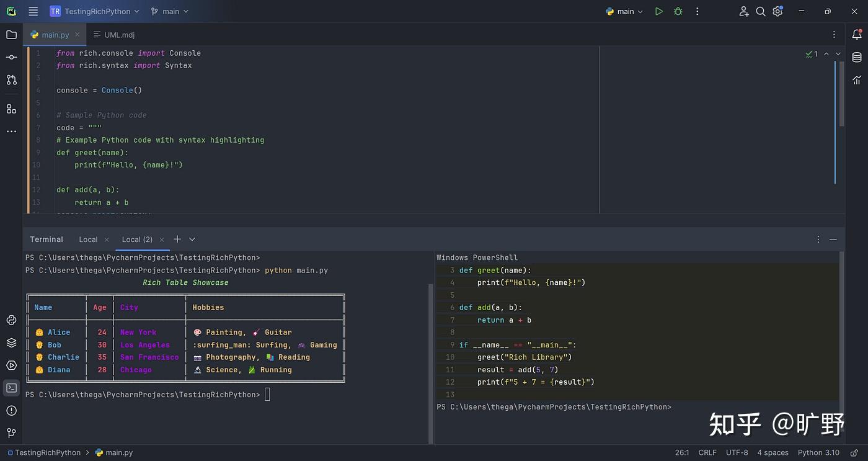Image resolution: width=868 pixels, height=461 pixels.
Task: Open Pull Requests tool window in sidebar
Action: click(11, 79)
